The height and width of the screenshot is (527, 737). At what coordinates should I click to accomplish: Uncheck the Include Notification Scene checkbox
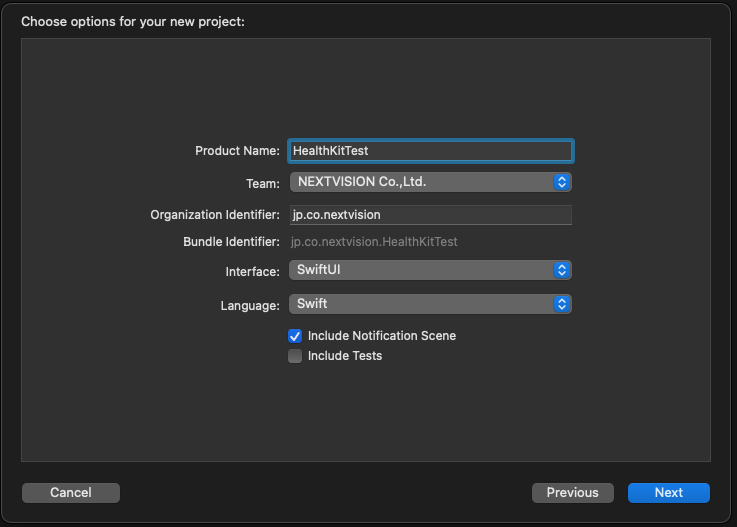point(295,336)
